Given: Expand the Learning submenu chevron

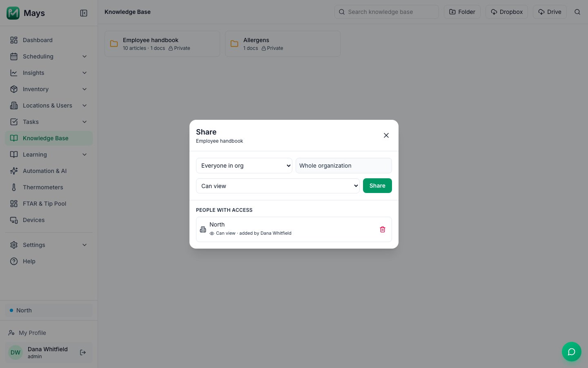Looking at the screenshot, I should click(85, 155).
